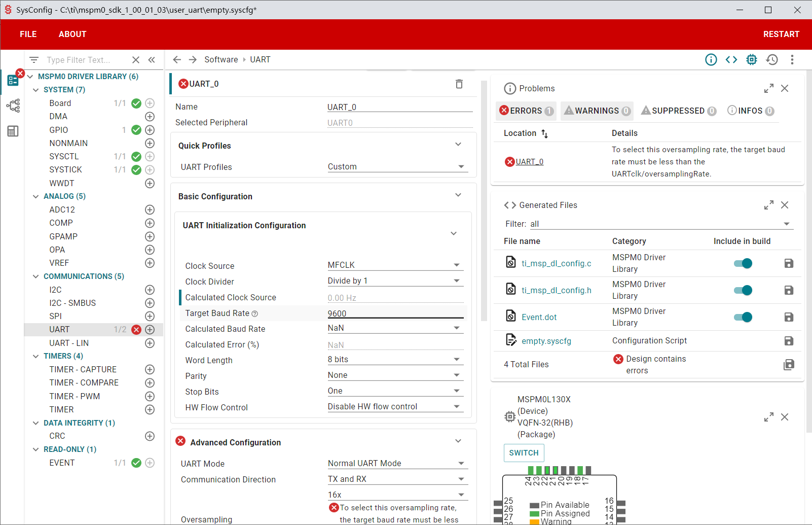
Task: Maximize the device package panel
Action: [x=769, y=417]
